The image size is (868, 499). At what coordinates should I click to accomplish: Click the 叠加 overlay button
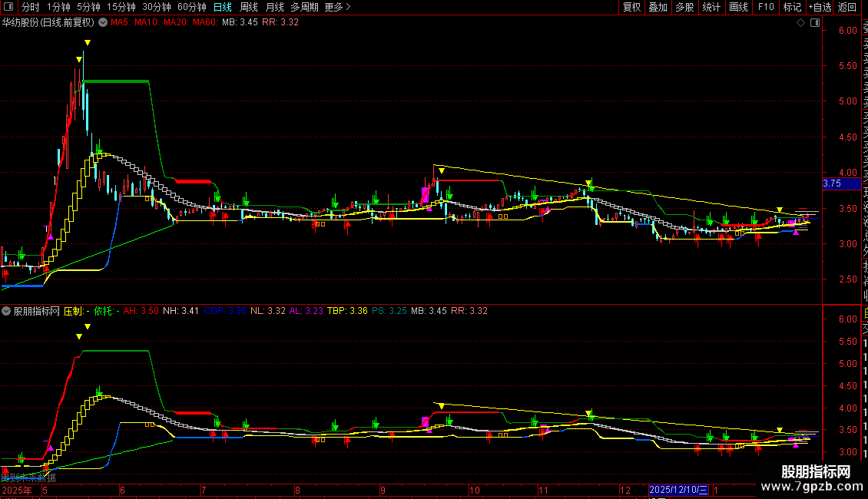click(x=658, y=7)
